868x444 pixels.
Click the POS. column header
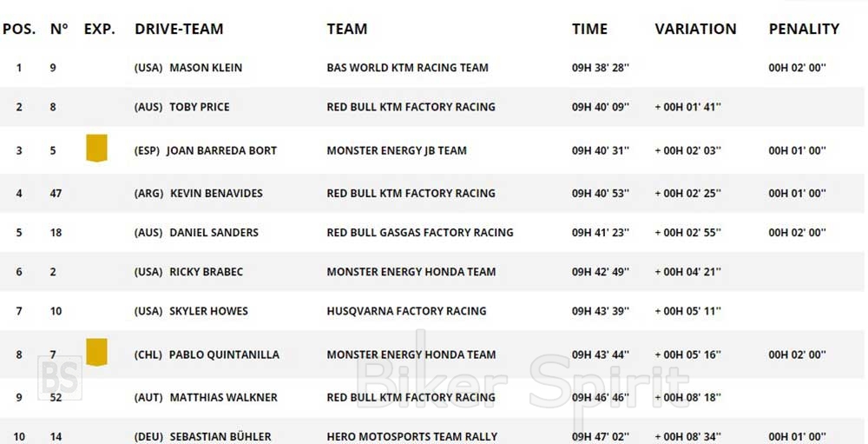coord(19,29)
